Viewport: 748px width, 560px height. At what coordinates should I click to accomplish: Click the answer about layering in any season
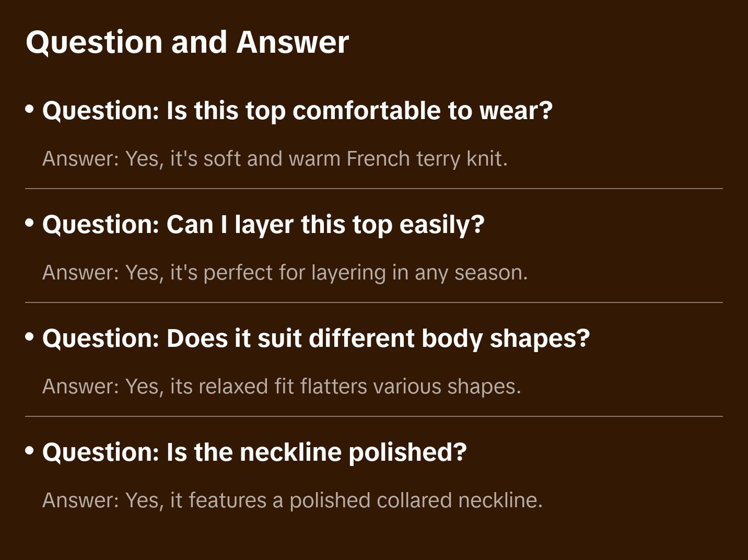pos(285,273)
